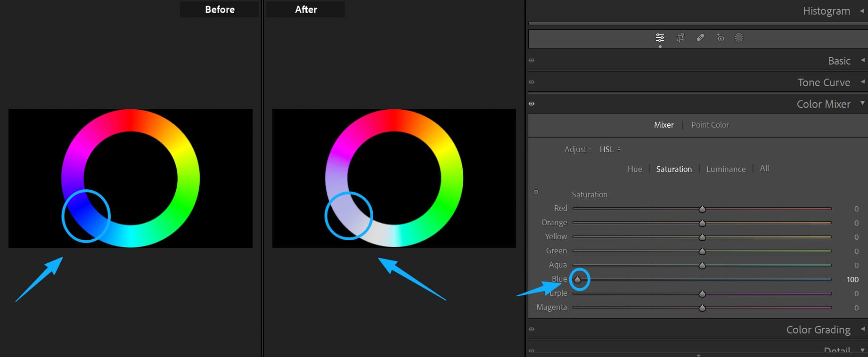Click the Hue tab

pyautogui.click(x=635, y=169)
